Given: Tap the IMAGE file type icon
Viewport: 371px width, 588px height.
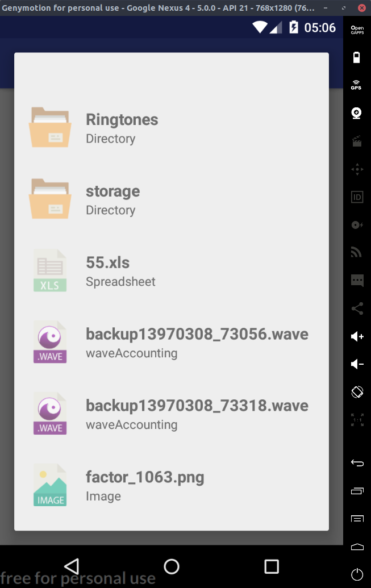Looking at the screenshot, I should 50,485.
